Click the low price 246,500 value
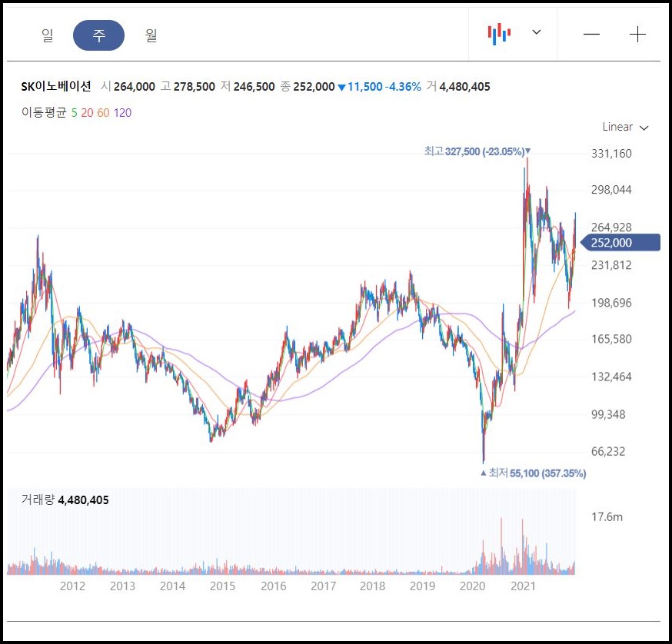This screenshot has height=644, width=672. click(x=254, y=87)
